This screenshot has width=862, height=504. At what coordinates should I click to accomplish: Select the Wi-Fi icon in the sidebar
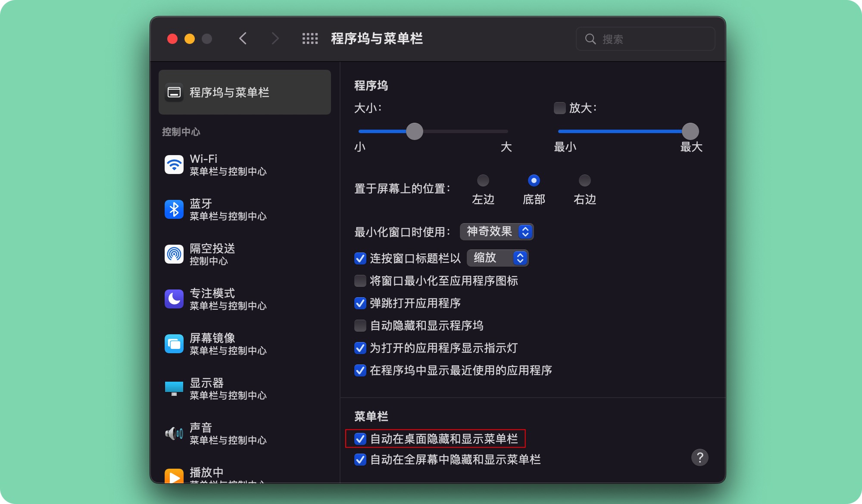[x=174, y=164]
